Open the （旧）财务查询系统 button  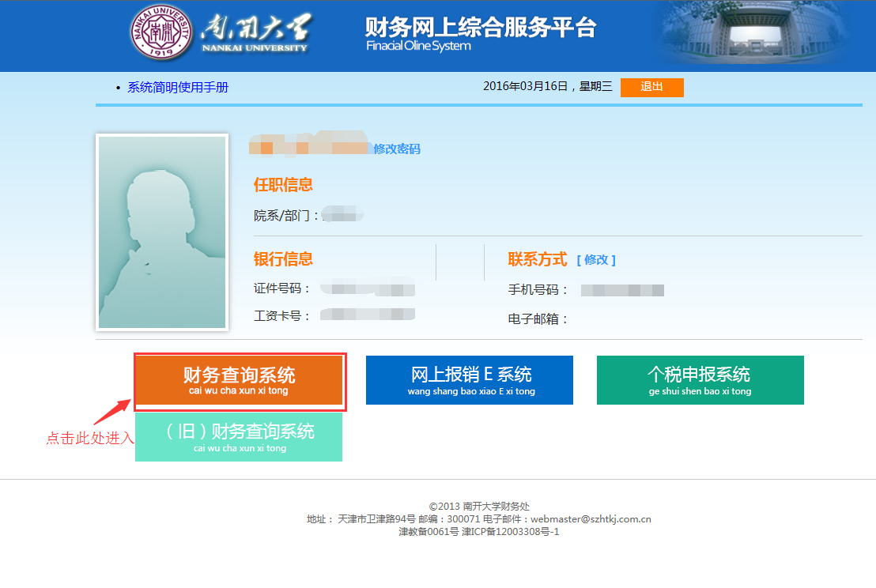pos(239,437)
